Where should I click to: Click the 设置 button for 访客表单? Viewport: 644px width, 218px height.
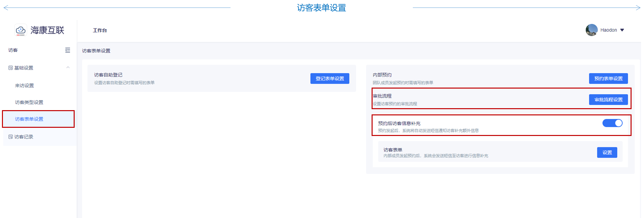pyautogui.click(x=607, y=153)
